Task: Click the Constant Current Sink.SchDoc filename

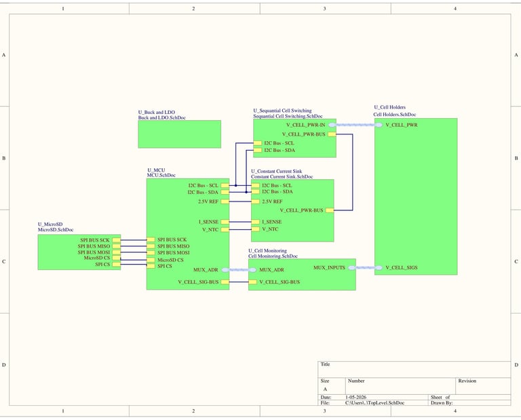Action: pos(282,177)
